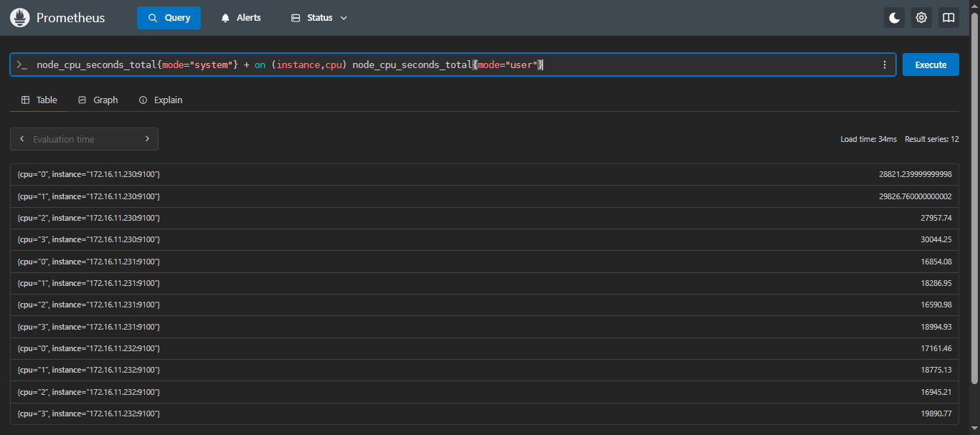Viewport: 980px width, 435px height.
Task: Click the query prompt icon in the expression box
Action: 22,64
